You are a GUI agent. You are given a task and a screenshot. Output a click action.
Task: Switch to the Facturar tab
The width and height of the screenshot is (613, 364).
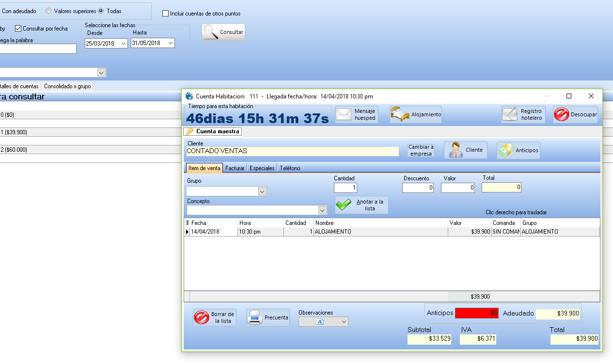point(235,168)
